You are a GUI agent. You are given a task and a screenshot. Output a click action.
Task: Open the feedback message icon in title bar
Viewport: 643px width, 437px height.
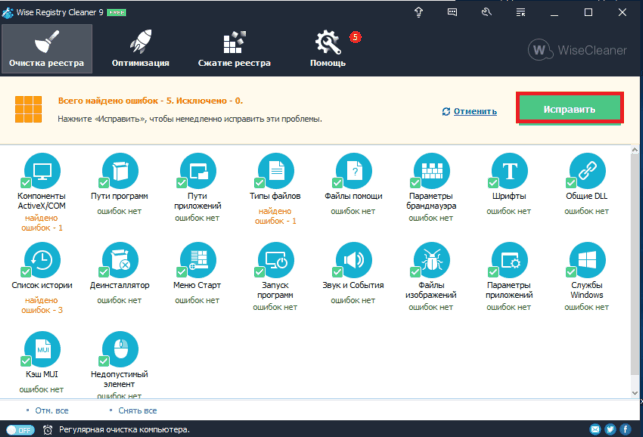(452, 12)
